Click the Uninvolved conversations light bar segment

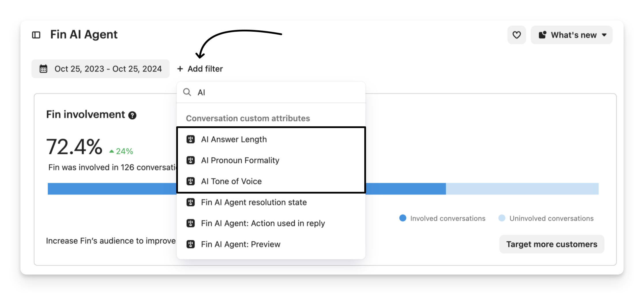[x=522, y=189]
